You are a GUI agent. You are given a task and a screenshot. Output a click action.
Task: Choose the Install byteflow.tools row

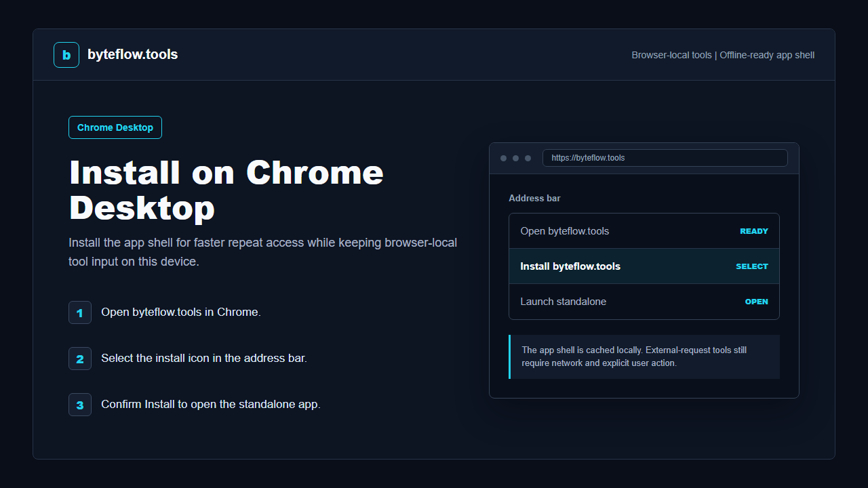[644, 266]
